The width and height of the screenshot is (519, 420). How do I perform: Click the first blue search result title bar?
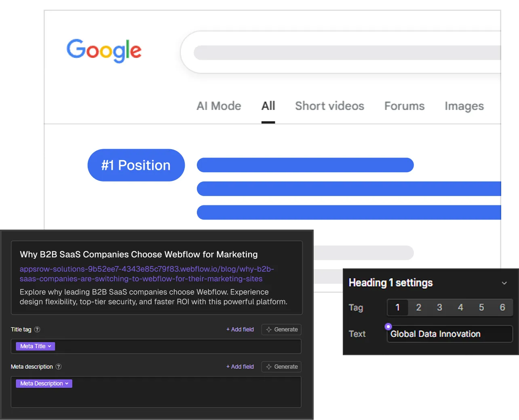(305, 165)
